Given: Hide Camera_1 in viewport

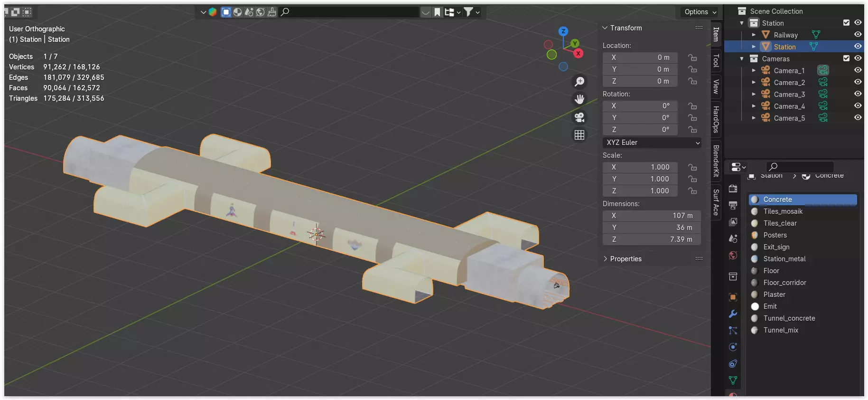Looking at the screenshot, I should click(x=858, y=70).
